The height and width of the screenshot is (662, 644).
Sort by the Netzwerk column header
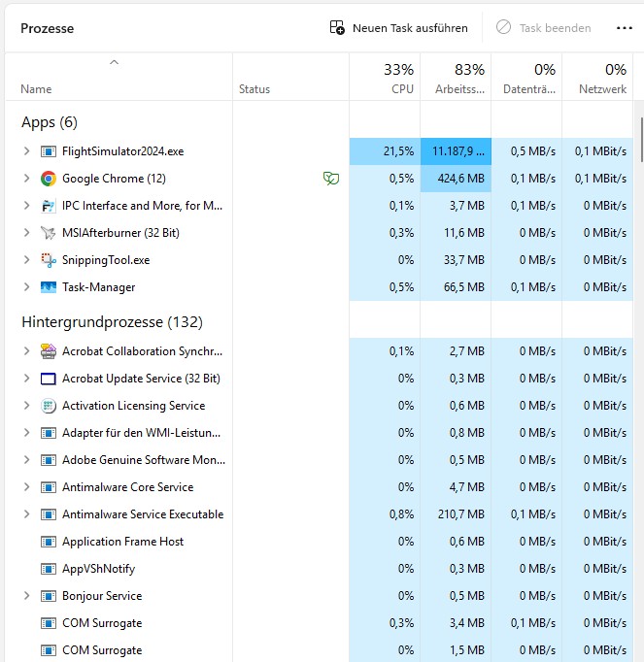(x=597, y=79)
